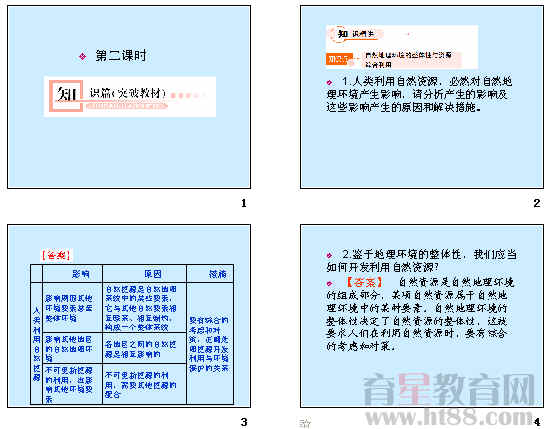This screenshot has width=550, height=429.
Task: Click the 影响 column header in table
Action: point(80,274)
